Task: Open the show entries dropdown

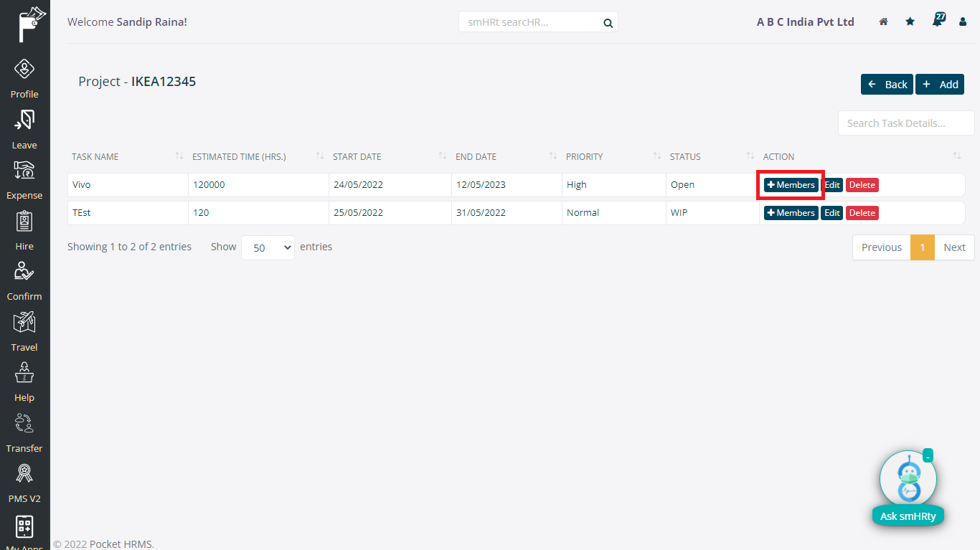Action: (268, 247)
